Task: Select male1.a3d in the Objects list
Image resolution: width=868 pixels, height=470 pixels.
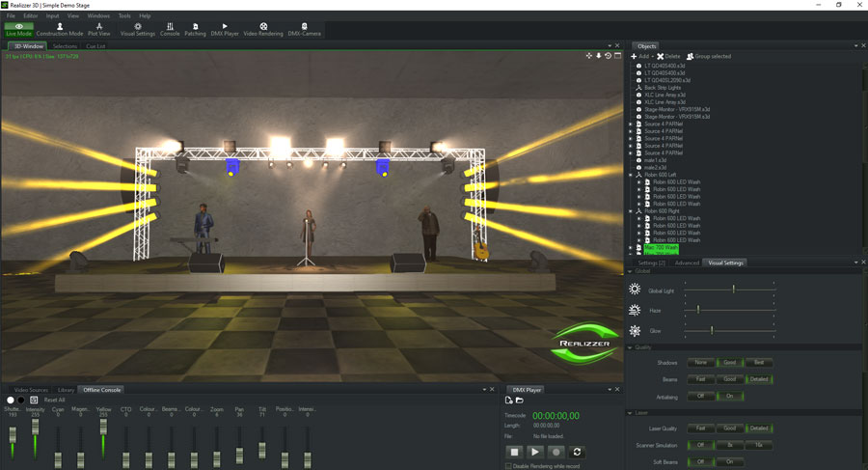Action: [655, 160]
